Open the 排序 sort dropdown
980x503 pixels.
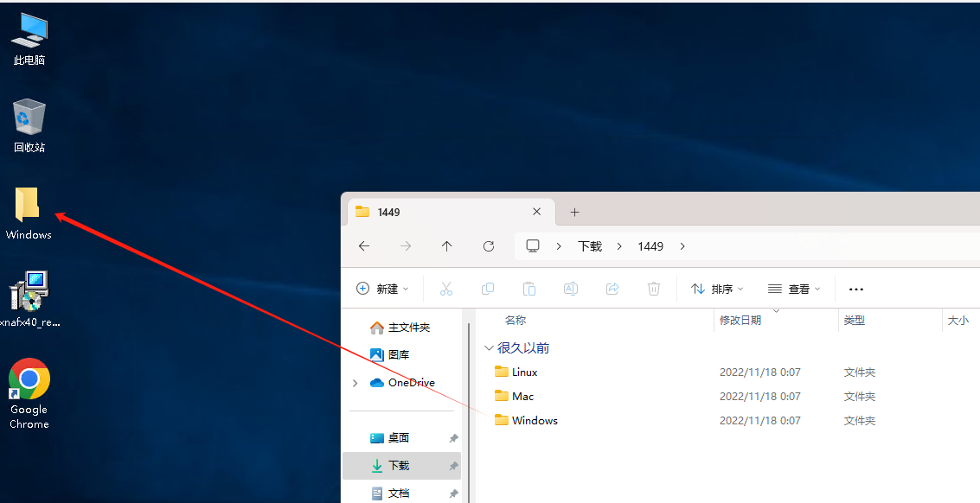(717, 289)
